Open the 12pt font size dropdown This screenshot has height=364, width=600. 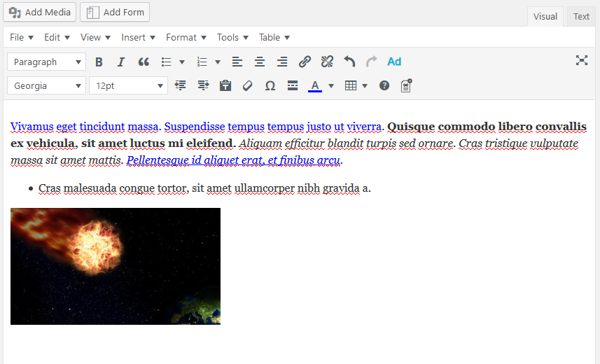point(128,85)
